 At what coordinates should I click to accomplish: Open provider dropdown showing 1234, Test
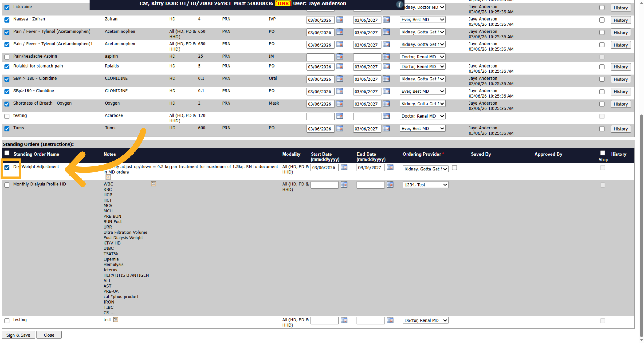426,185
